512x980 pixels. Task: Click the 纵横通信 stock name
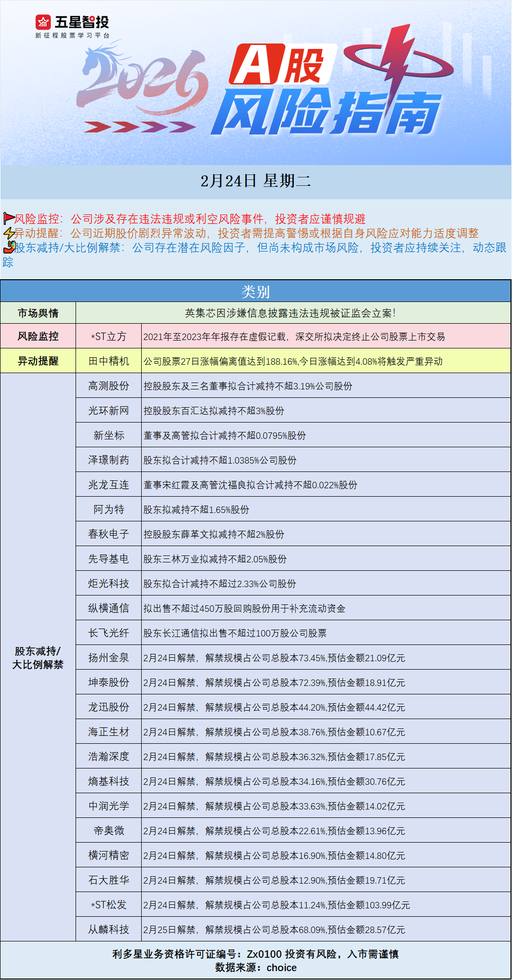click(x=109, y=608)
